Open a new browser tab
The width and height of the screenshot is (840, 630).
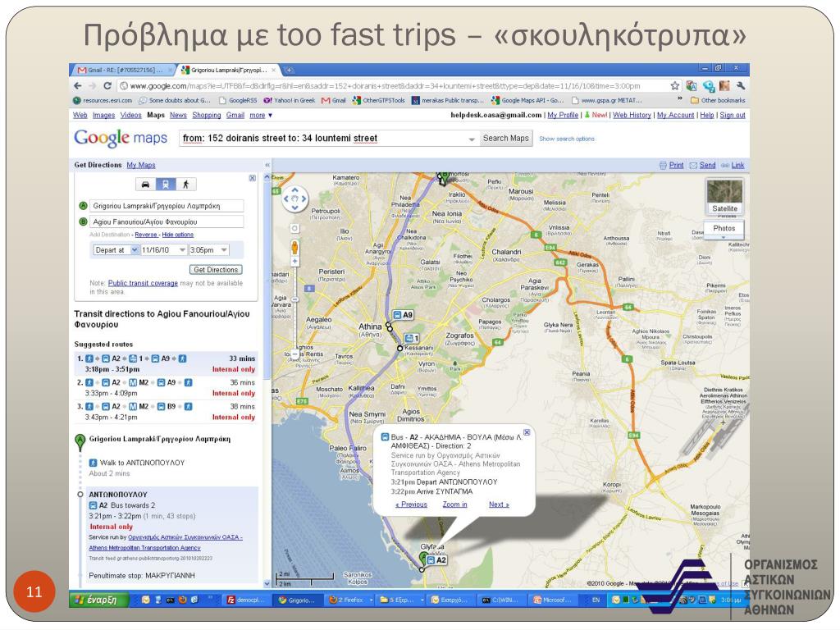click(289, 71)
